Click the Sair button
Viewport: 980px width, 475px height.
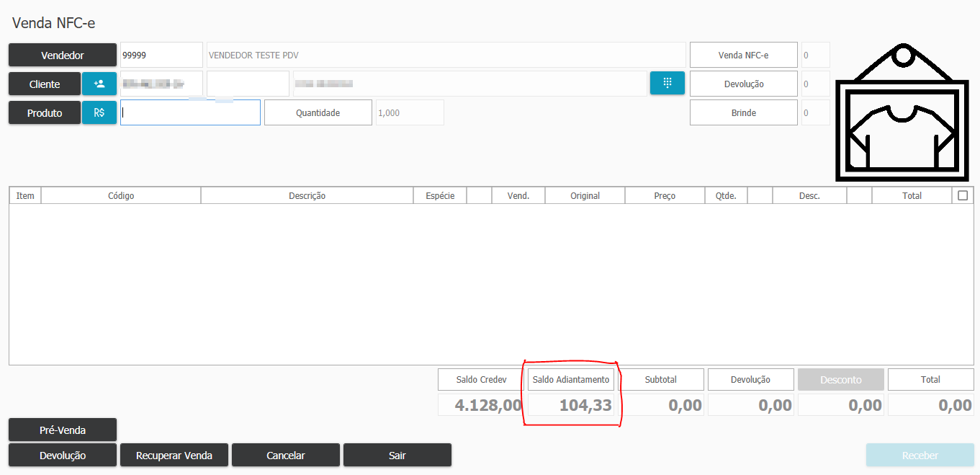click(397, 455)
